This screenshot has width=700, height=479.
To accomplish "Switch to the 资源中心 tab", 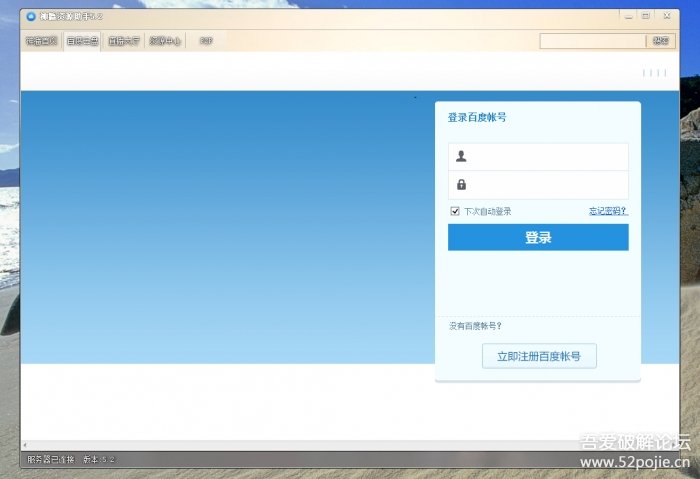I will pos(165,41).
